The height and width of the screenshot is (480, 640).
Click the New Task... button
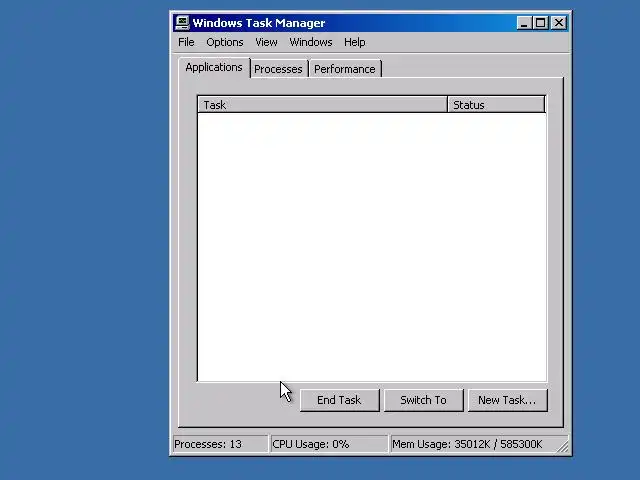507,400
